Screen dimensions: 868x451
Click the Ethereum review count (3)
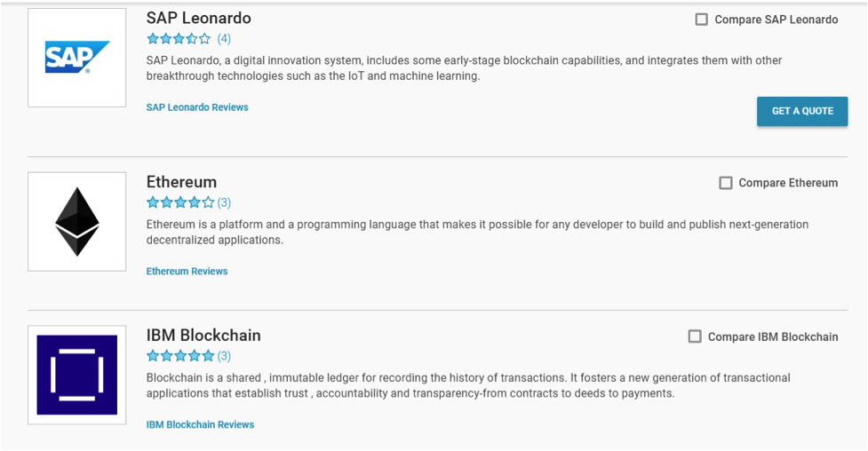[x=224, y=202]
